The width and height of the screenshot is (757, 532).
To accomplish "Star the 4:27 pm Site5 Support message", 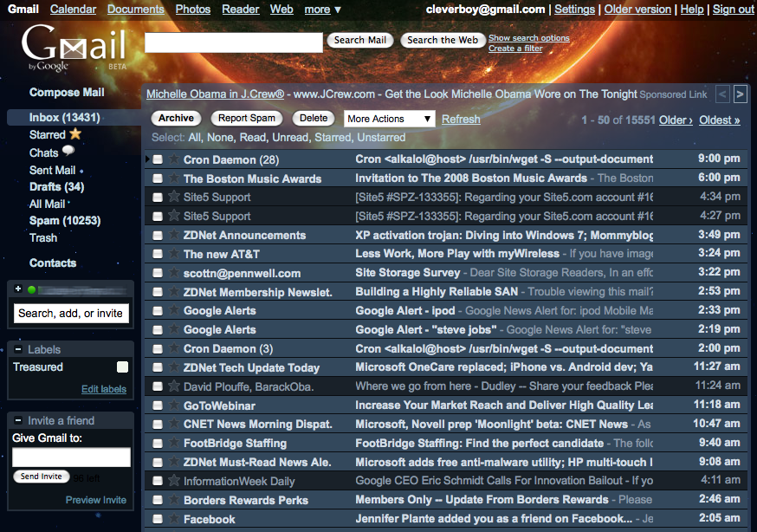I will click(174, 215).
